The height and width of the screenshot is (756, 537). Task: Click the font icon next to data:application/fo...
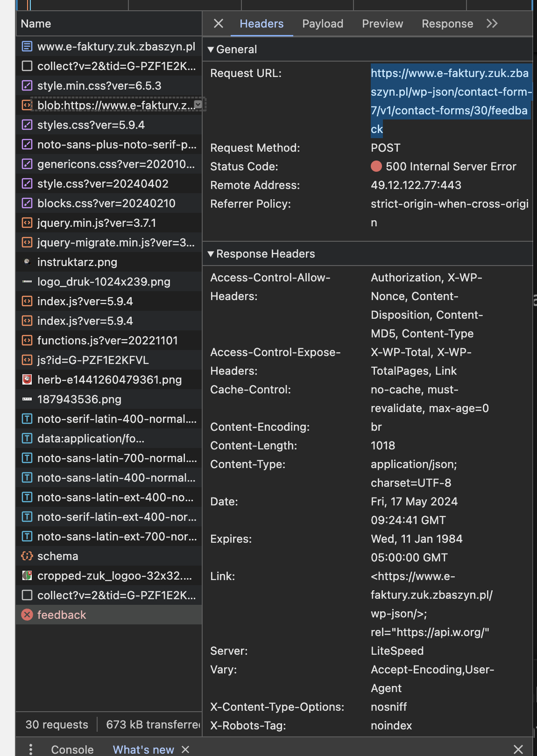(27, 439)
